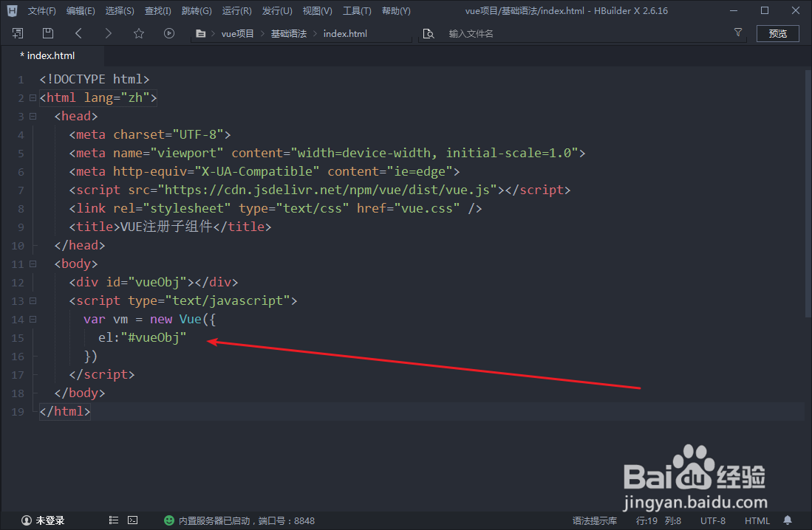Open notifications bell icon
812x530 pixels.
(x=787, y=520)
